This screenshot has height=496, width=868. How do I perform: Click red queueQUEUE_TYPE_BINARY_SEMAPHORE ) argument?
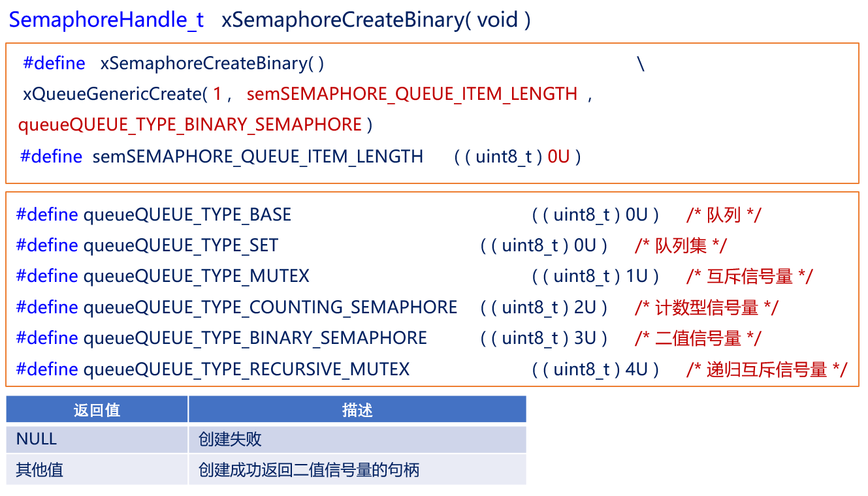pos(195,125)
